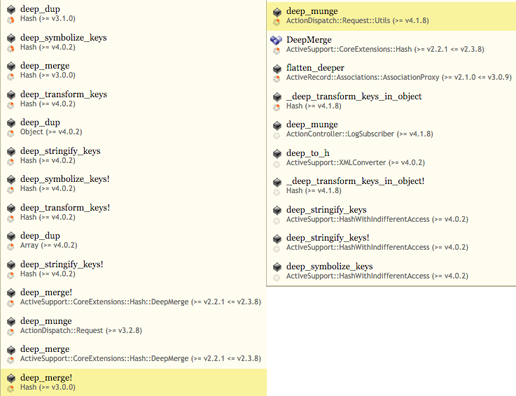Click 'ActiveSupport::CoreExtensions::Hash (>= v2.2.1 <= v2.3.8)' text
The image size is (516, 396).
click(385, 49)
